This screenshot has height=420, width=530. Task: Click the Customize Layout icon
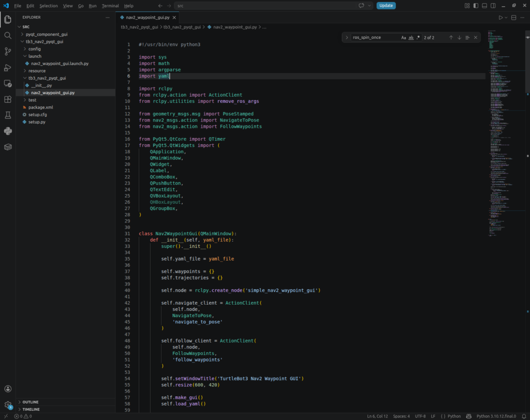tap(467, 6)
